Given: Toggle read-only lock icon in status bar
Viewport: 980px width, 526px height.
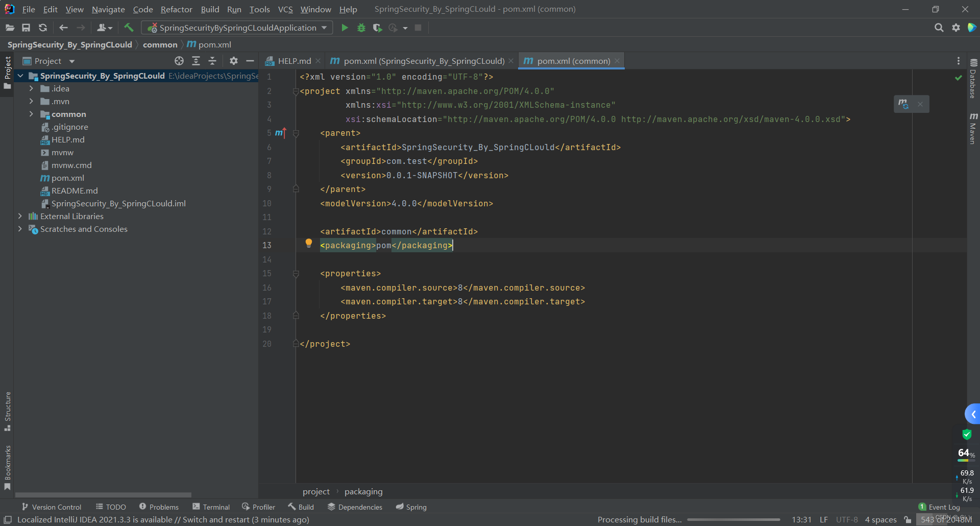Looking at the screenshot, I should 908,519.
